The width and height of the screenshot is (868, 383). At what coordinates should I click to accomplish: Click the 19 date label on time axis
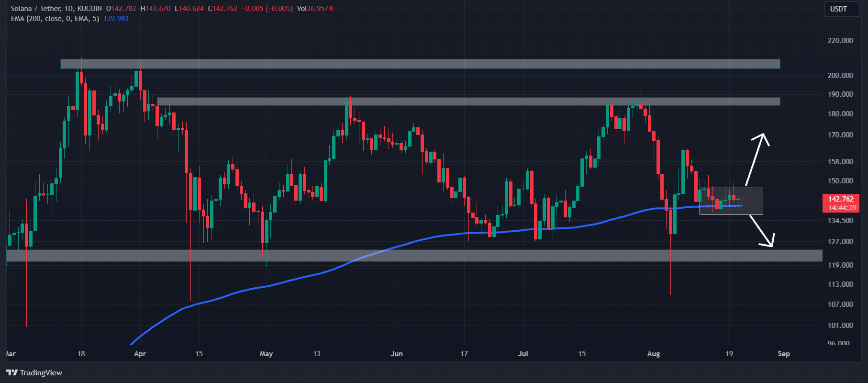point(729,354)
